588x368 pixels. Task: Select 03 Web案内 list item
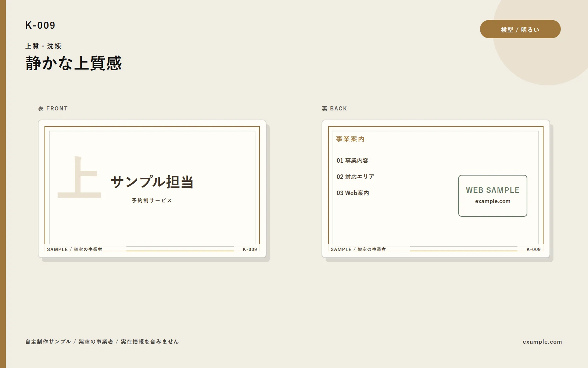pos(353,193)
